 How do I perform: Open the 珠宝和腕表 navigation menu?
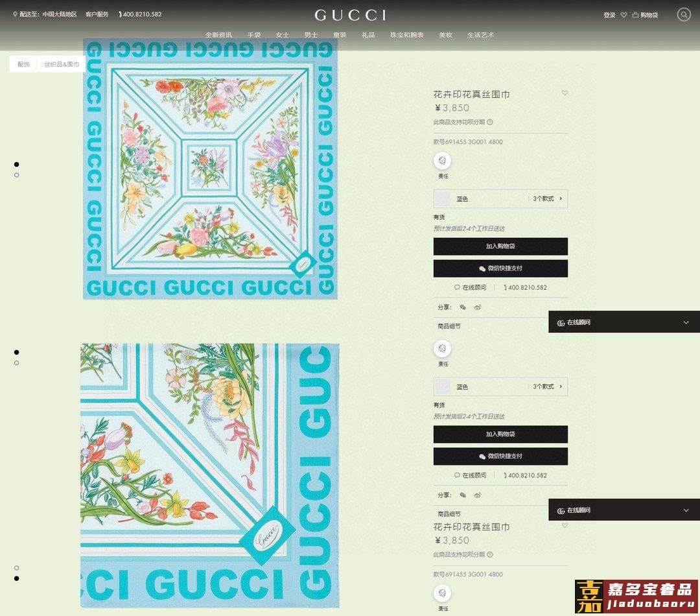(x=406, y=35)
